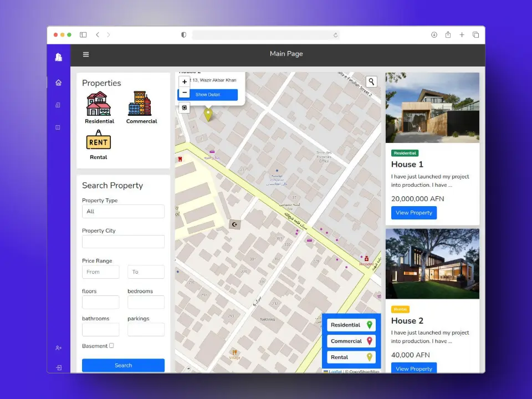
Task: Click the green Residential legend pin
Action: [x=370, y=325]
